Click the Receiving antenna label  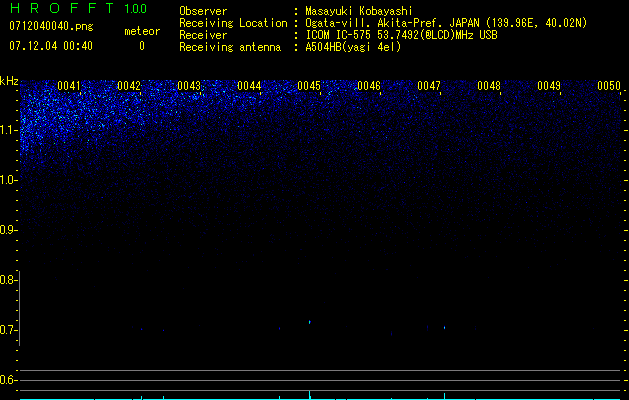click(230, 47)
